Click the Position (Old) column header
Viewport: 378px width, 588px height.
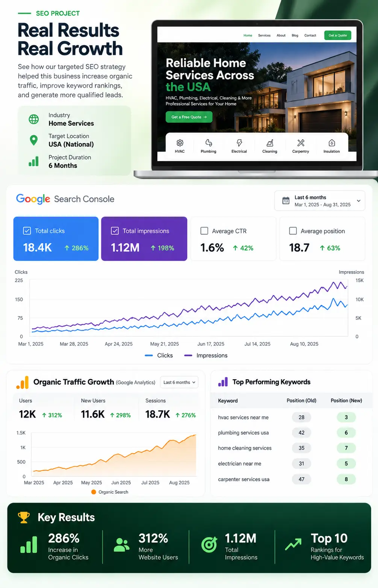(301, 401)
